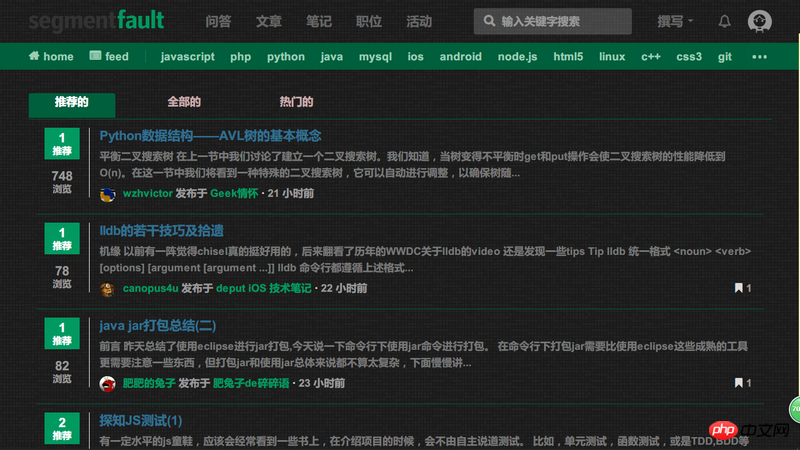Open deput iOS 技术笔记 column
The height and width of the screenshot is (450, 800).
tap(264, 288)
